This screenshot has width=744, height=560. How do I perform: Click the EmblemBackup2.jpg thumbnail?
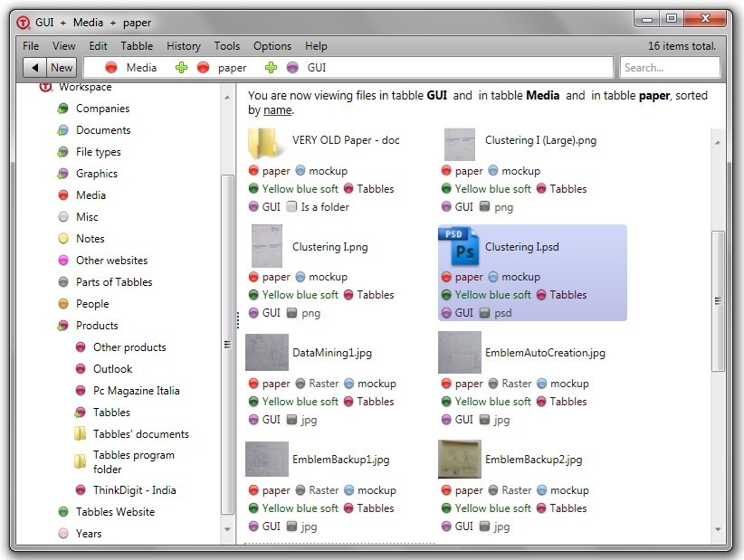459,460
